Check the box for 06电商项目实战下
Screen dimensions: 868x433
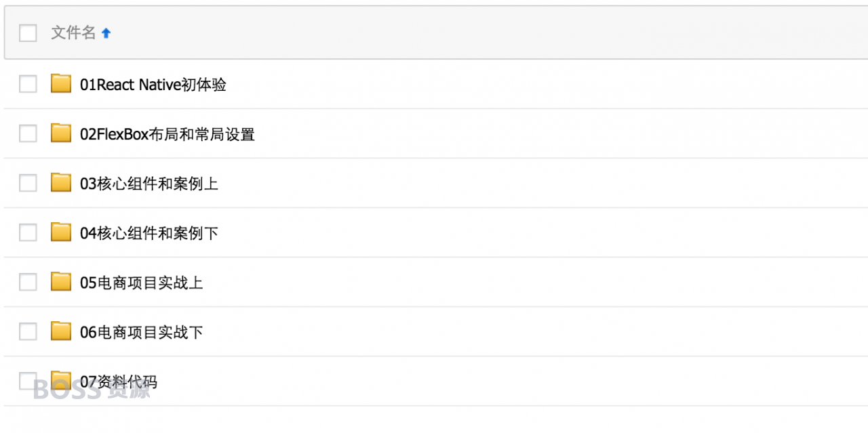(x=28, y=331)
